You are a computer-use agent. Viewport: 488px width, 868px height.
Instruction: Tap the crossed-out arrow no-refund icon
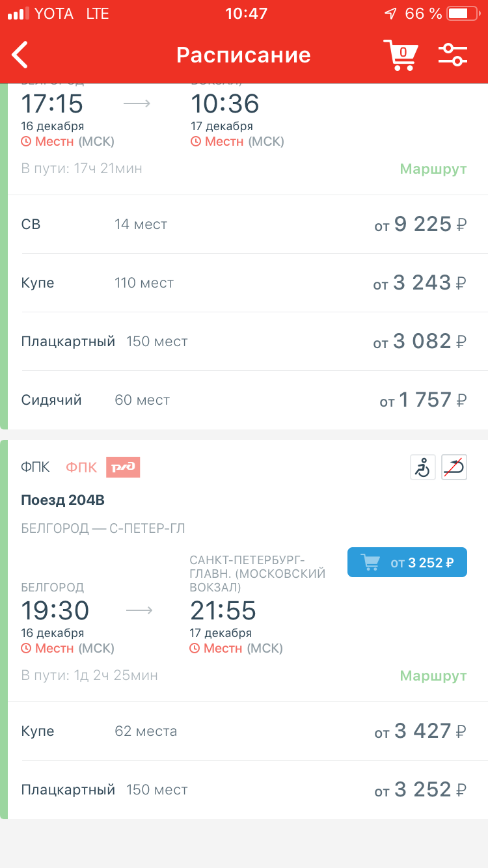click(x=454, y=467)
